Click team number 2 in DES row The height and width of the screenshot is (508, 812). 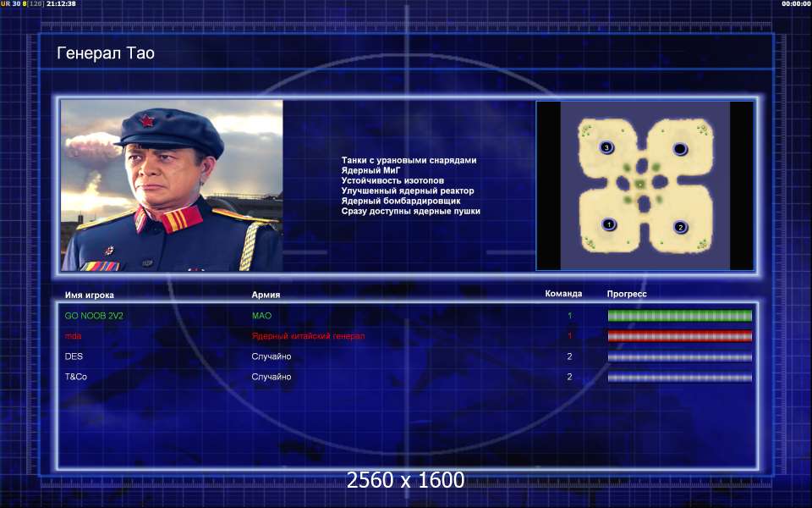point(569,356)
